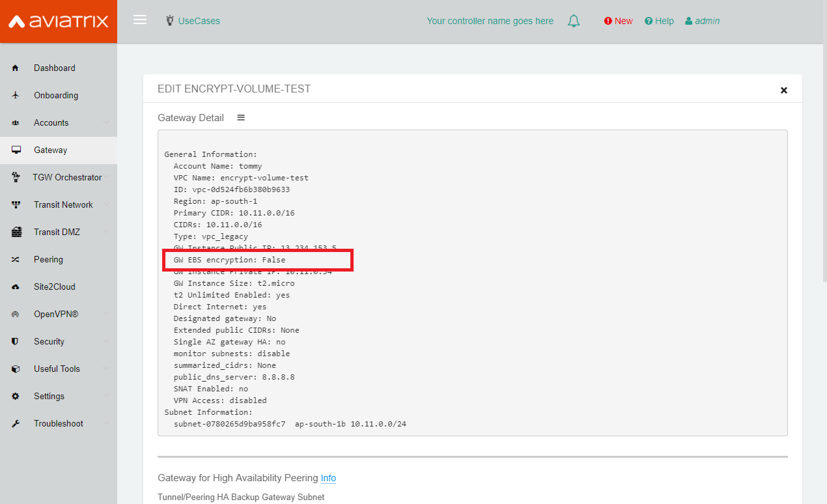This screenshot has height=504, width=827.
Task: Click the notification bell icon
Action: pos(574,20)
